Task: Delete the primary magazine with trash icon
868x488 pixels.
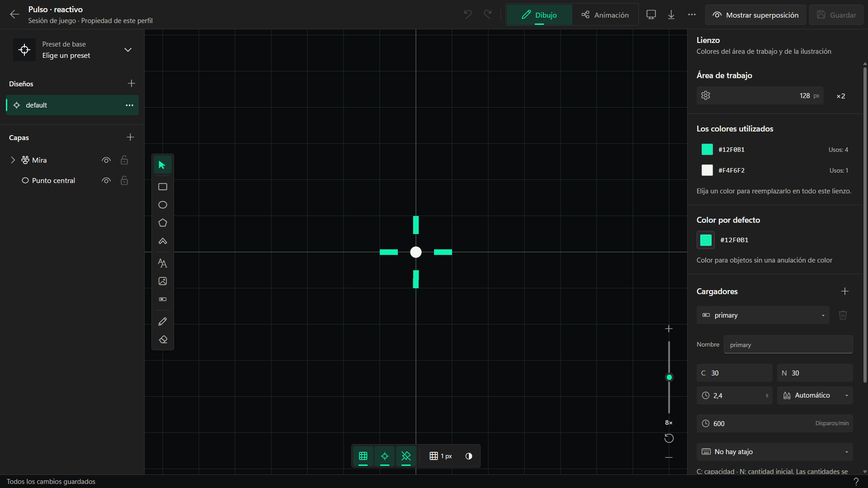Action: (x=843, y=315)
